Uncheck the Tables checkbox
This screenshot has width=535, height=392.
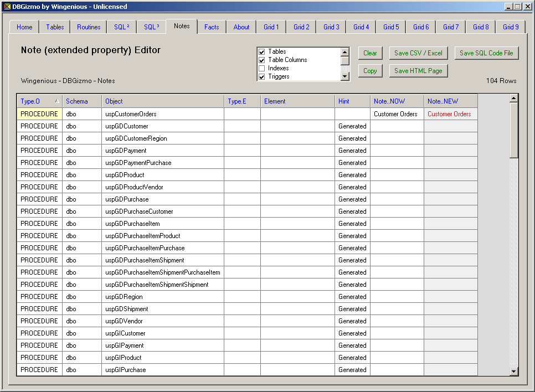click(x=262, y=52)
